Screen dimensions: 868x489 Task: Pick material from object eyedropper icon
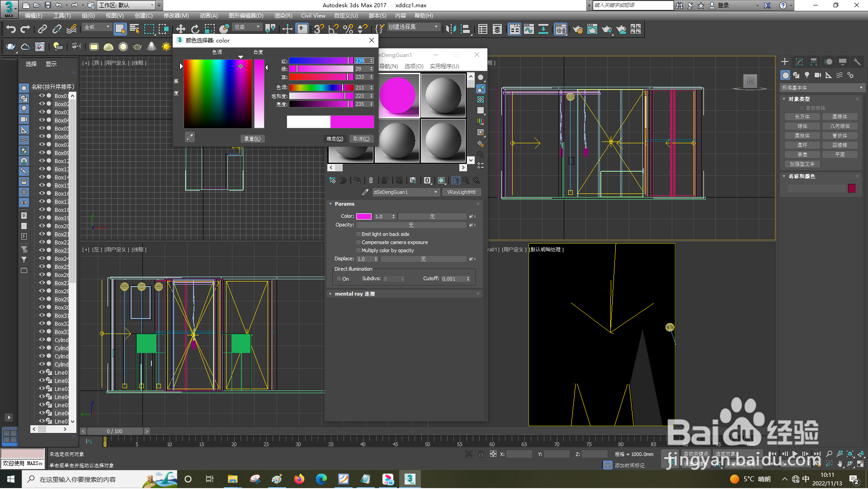[365, 192]
